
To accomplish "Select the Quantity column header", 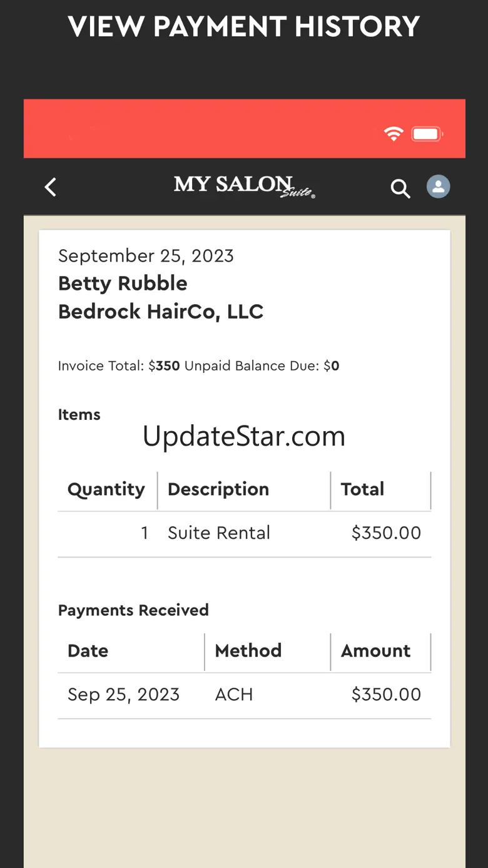I will tap(106, 489).
